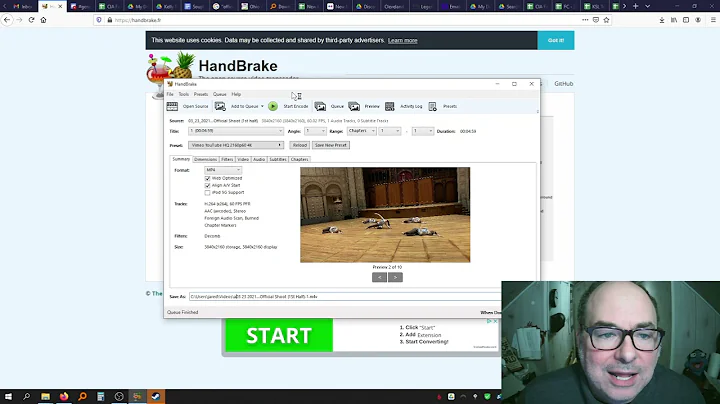The width and height of the screenshot is (720, 404).
Task: Open browser page actions ellipsis
Action: point(585,20)
